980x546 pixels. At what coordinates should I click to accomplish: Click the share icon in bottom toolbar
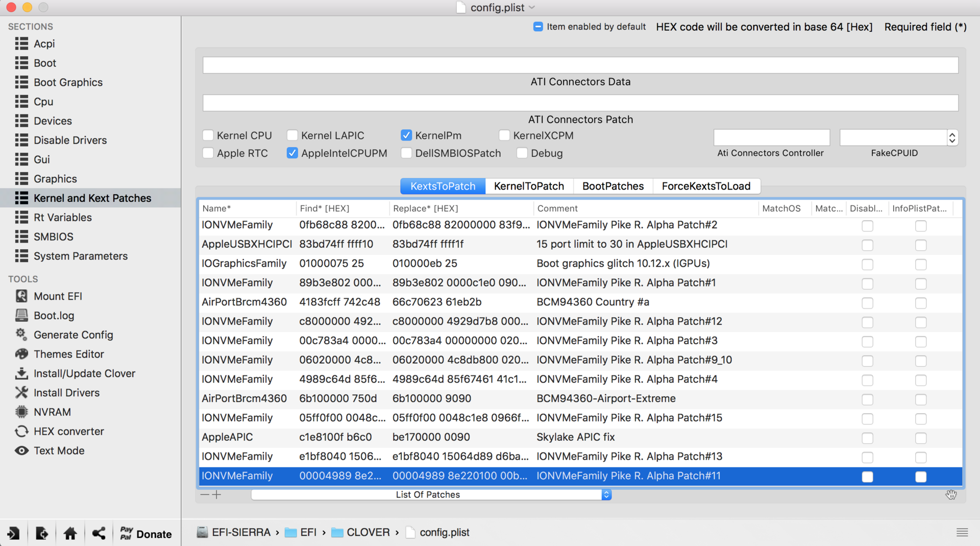(x=99, y=534)
